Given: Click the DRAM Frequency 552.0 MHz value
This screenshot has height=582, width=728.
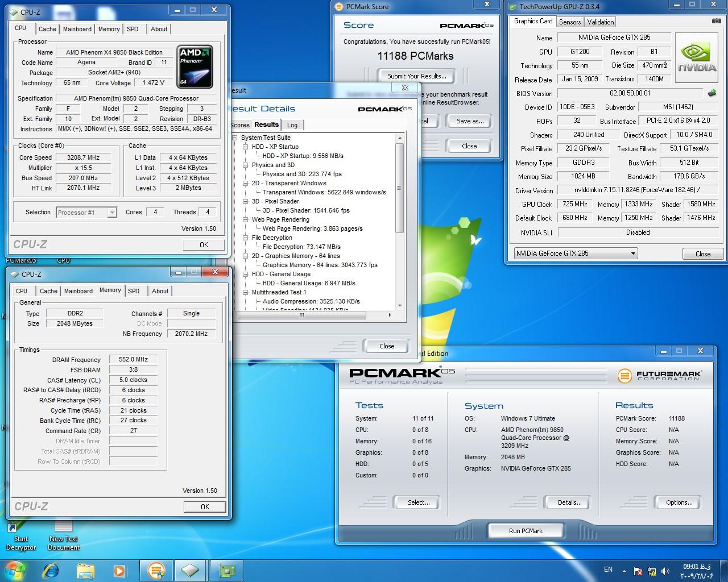Looking at the screenshot, I should [133, 360].
